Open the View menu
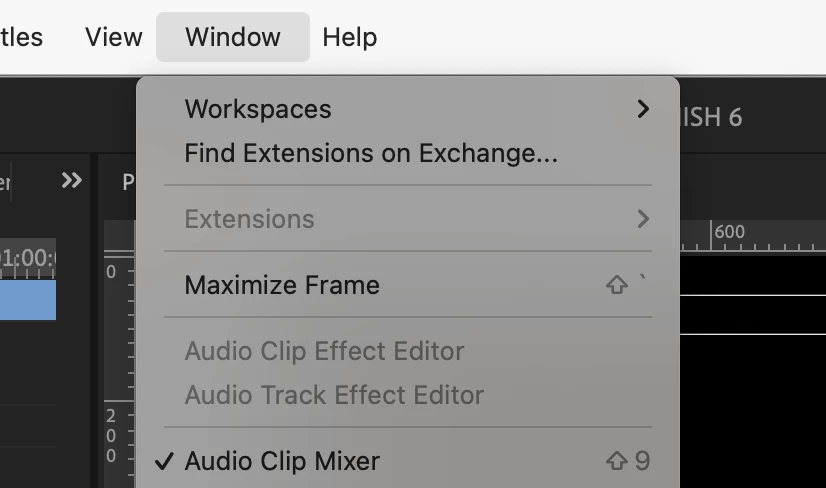This screenshot has width=826, height=488. (114, 37)
